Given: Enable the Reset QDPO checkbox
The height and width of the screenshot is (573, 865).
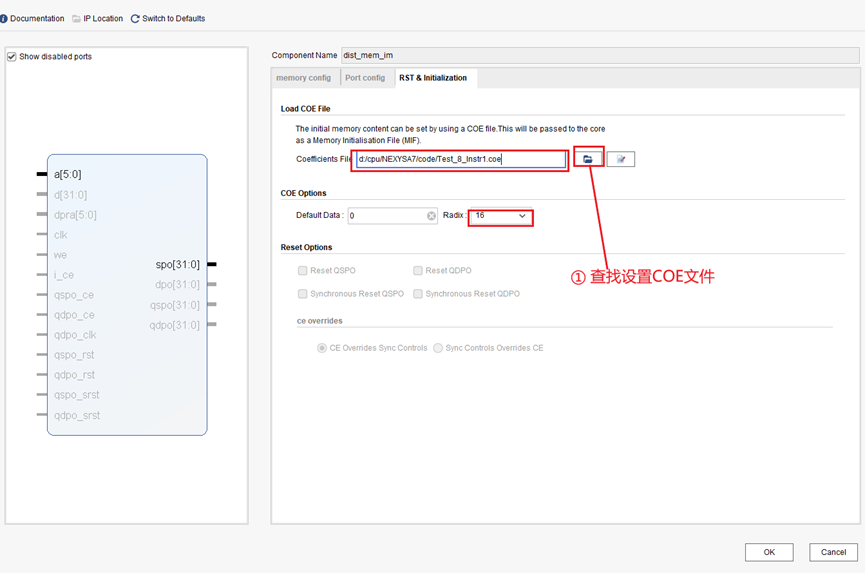Looking at the screenshot, I should 418,271.
